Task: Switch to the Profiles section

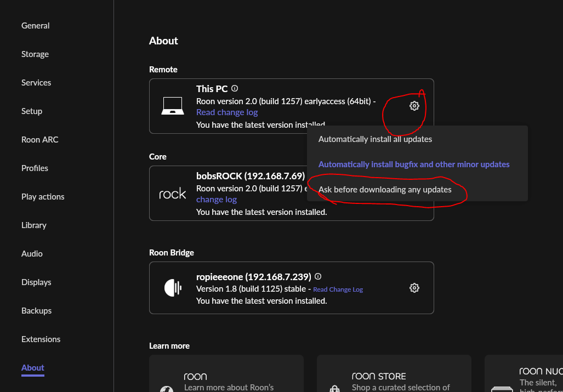Action: (35, 168)
